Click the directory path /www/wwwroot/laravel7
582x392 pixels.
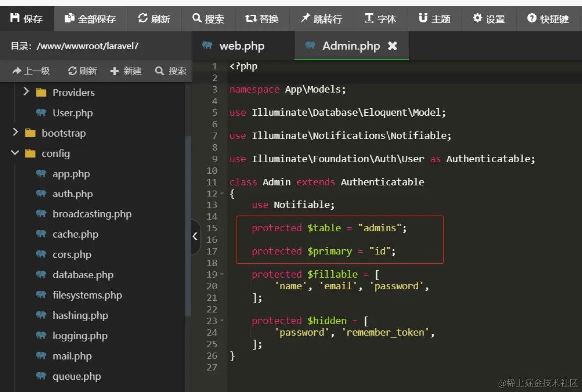[88, 46]
